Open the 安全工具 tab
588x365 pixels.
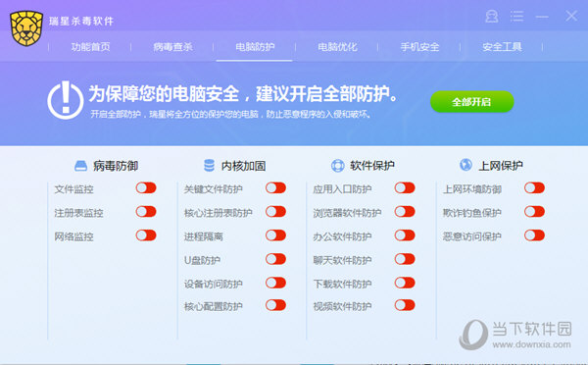502,47
